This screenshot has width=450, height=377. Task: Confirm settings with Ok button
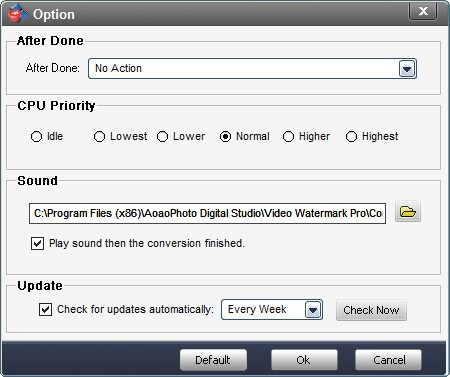[x=304, y=360]
